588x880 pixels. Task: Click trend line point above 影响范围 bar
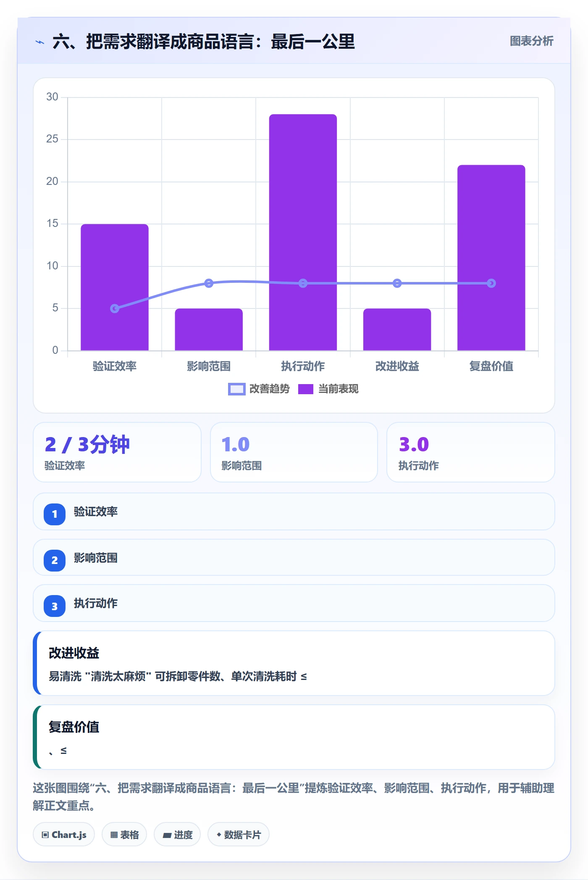coord(209,283)
